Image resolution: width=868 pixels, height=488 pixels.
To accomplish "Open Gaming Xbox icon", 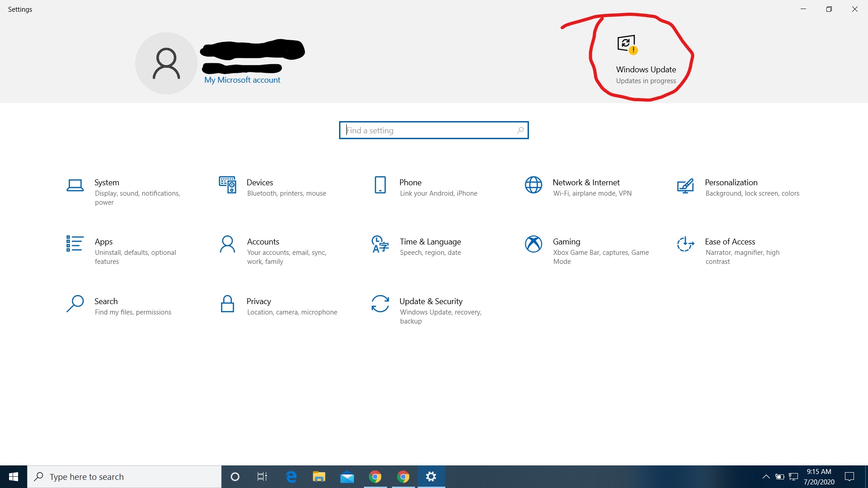I will point(533,244).
